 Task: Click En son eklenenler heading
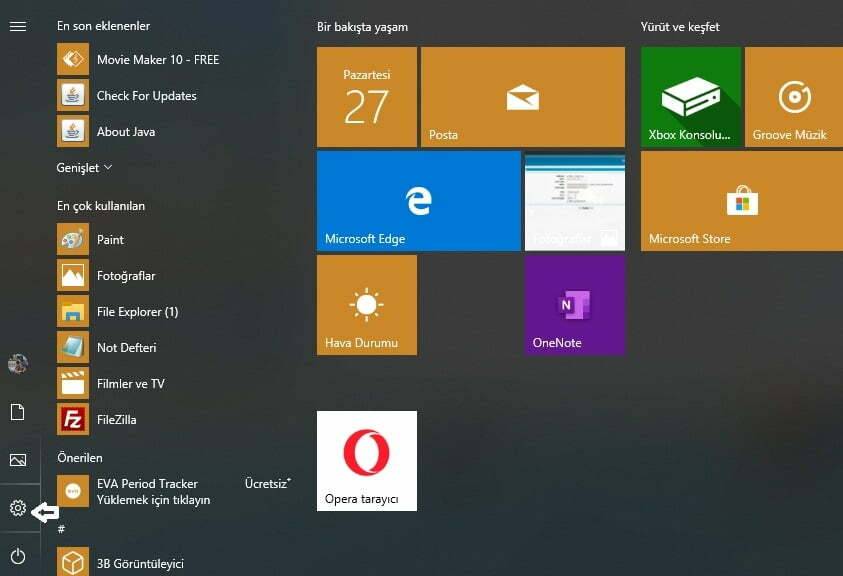[x=103, y=26]
